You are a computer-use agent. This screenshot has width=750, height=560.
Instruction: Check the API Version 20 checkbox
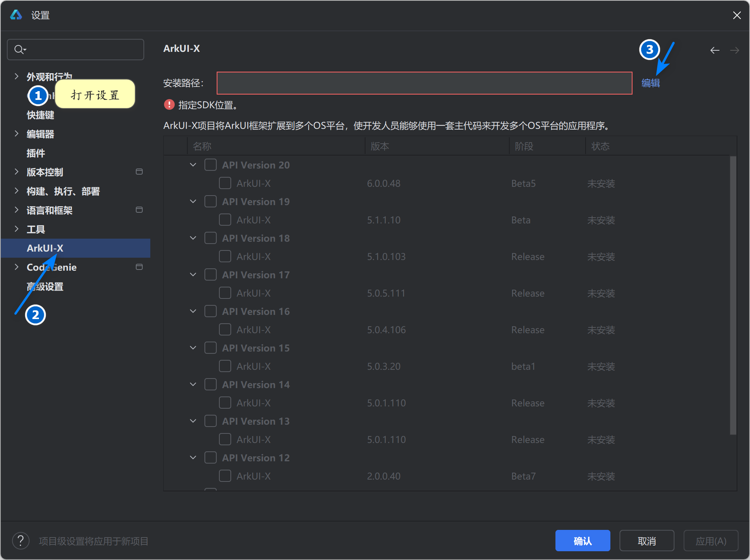tap(211, 165)
